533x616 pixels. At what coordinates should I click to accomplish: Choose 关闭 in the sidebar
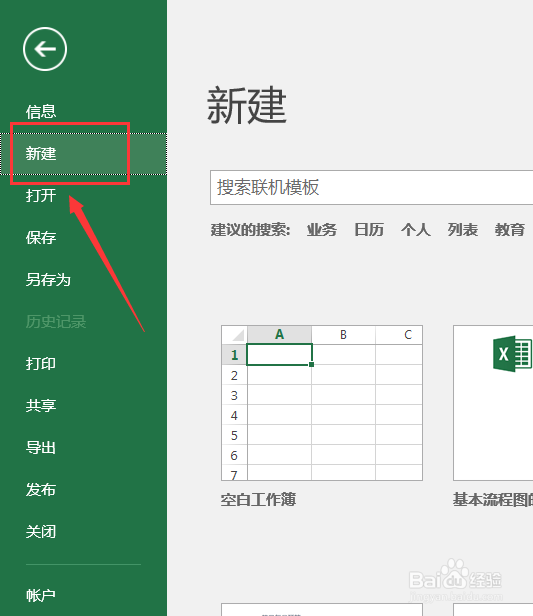point(41,532)
